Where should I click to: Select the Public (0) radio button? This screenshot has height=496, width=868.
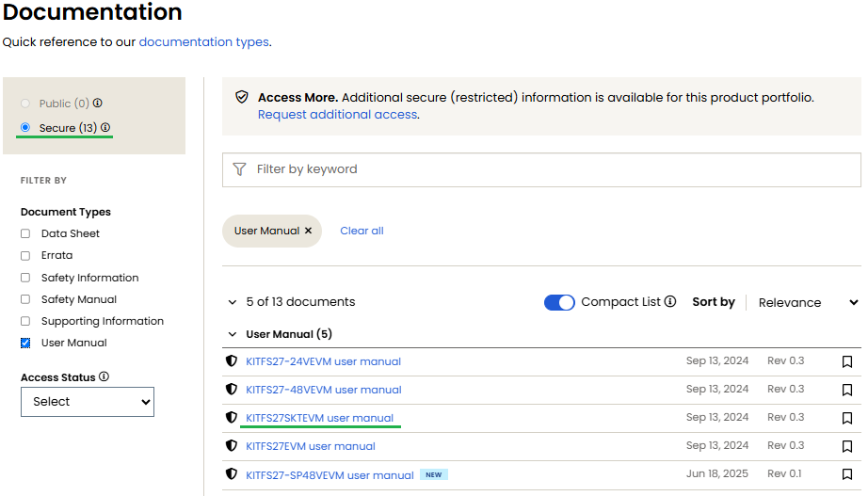(x=24, y=104)
